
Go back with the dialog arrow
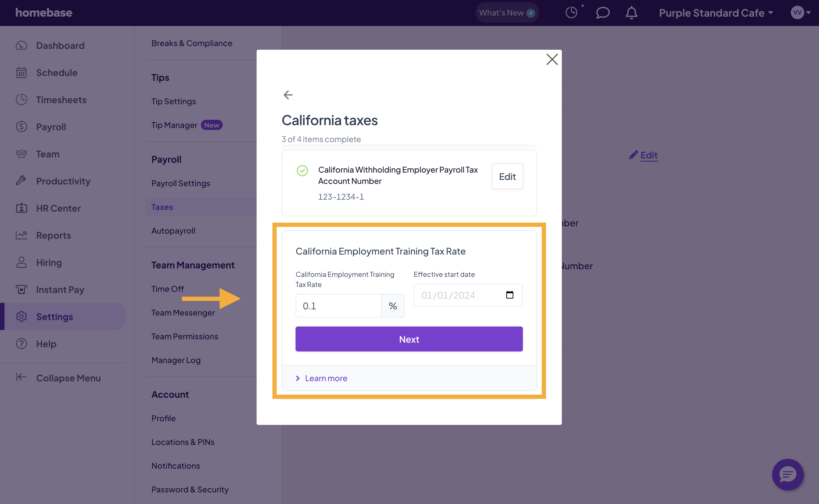[288, 95]
